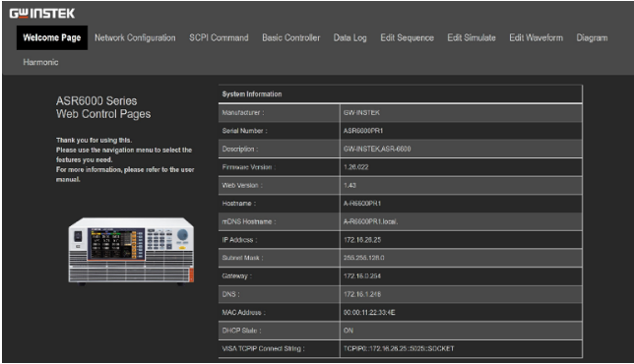Viewport: 634px width, 364px height.
Task: Click the DHCP State label
Action: pos(241,331)
